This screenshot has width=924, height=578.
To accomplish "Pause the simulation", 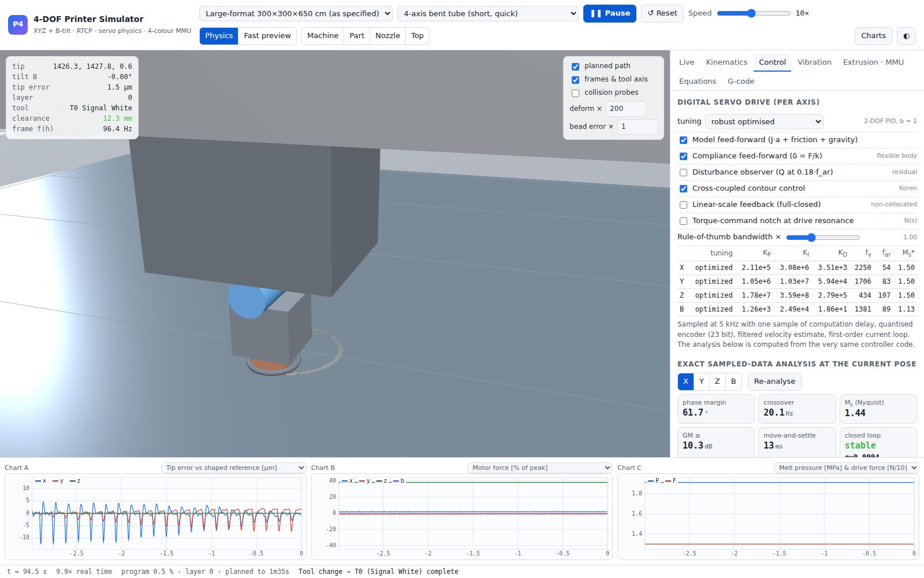I will tap(610, 13).
